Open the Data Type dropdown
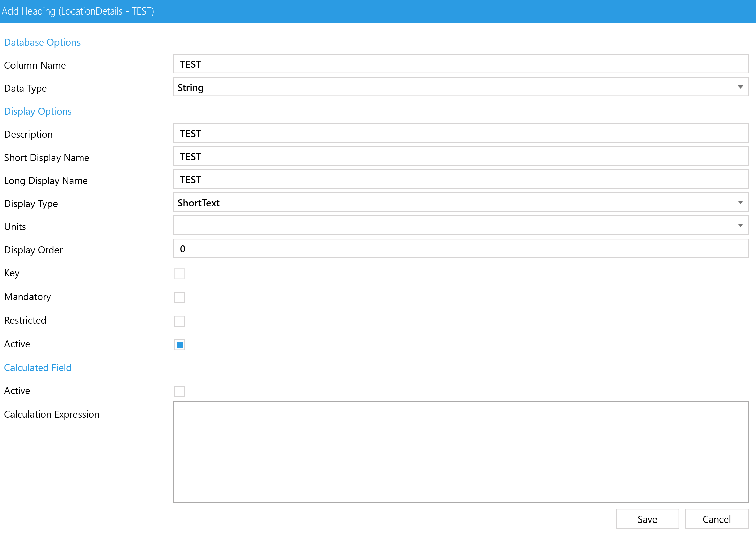756x534 pixels. coord(460,87)
